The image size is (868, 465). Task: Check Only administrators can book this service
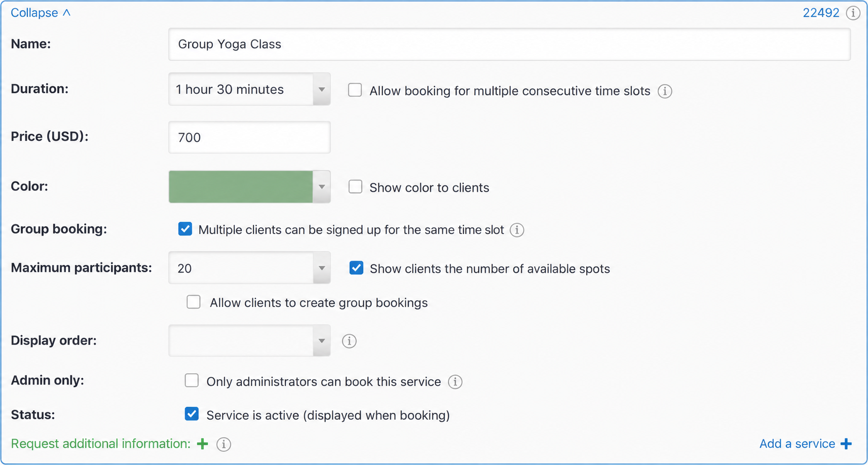192,380
